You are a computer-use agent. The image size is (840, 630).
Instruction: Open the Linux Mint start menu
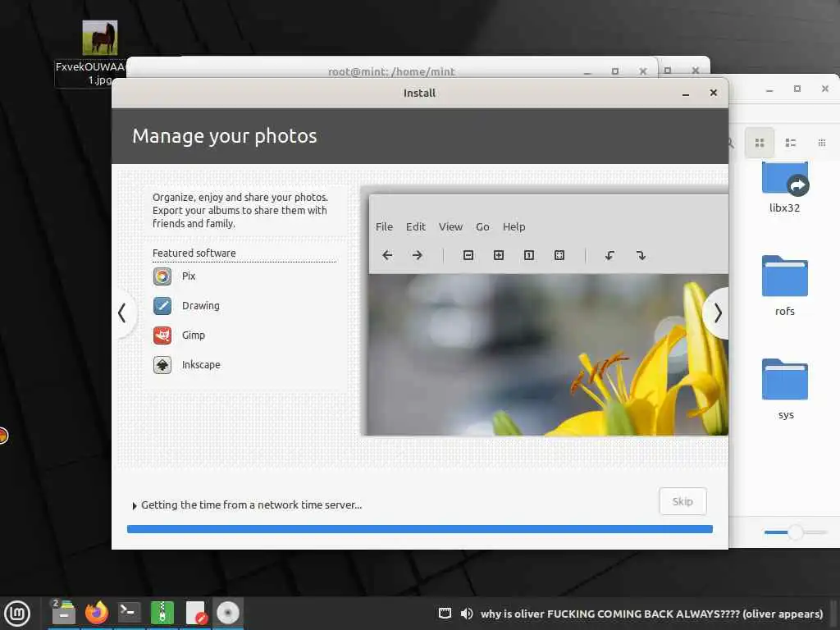click(17, 613)
